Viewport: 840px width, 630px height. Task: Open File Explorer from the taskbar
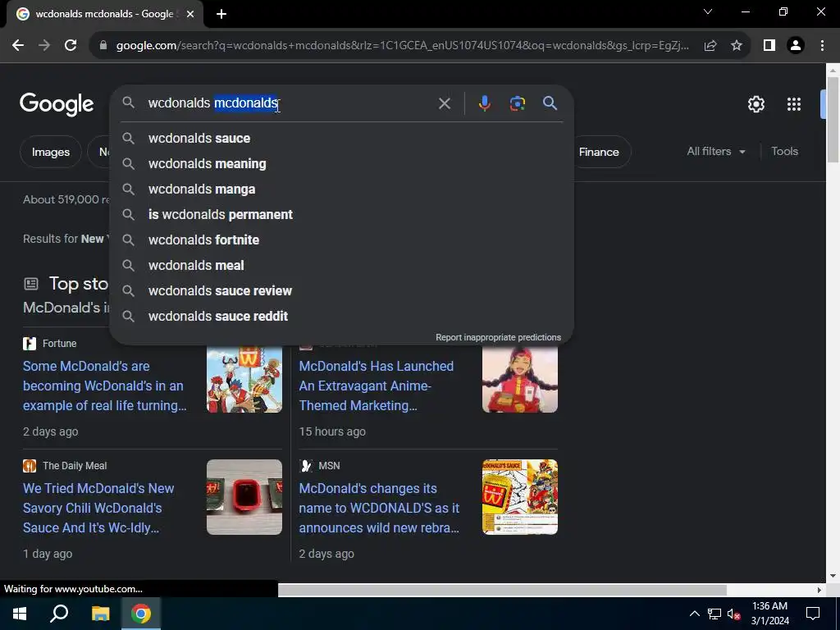[100, 614]
